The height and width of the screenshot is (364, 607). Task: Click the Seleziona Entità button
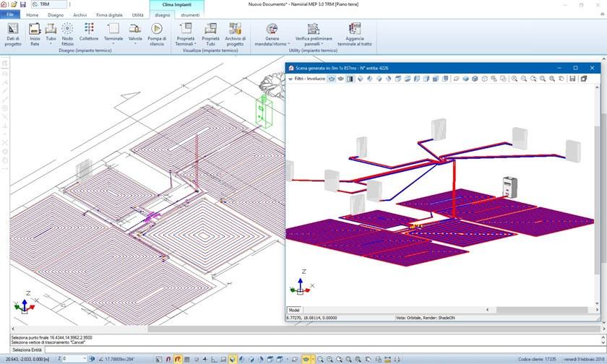[27, 350]
